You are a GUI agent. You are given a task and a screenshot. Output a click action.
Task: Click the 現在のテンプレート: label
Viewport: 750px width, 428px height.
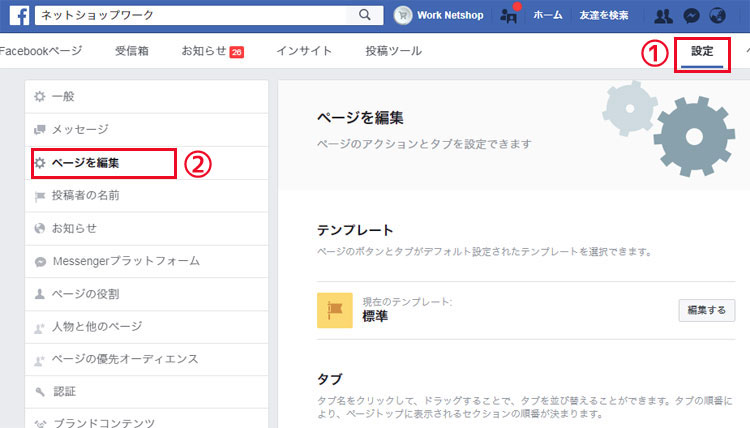[x=407, y=302]
